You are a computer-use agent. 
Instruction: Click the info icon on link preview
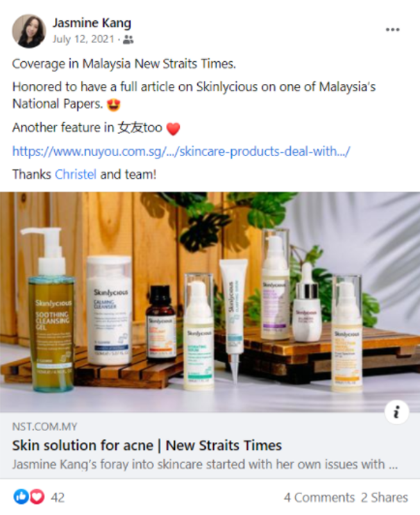(397, 412)
